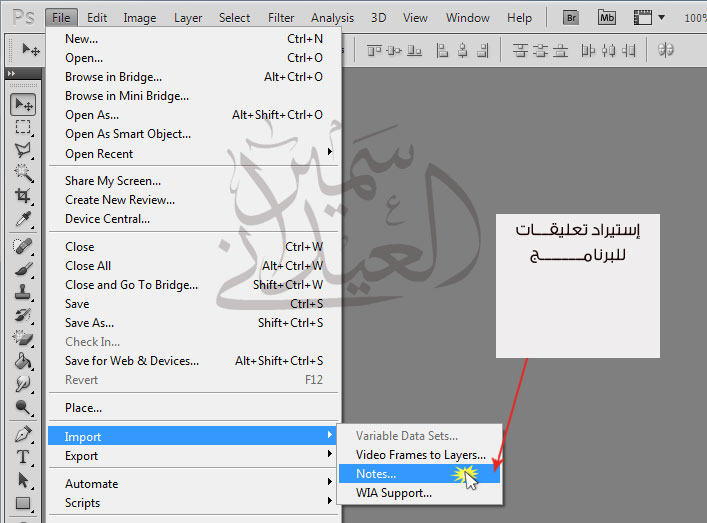This screenshot has width=707, height=523.
Task: Open the View menu
Action: click(x=415, y=18)
